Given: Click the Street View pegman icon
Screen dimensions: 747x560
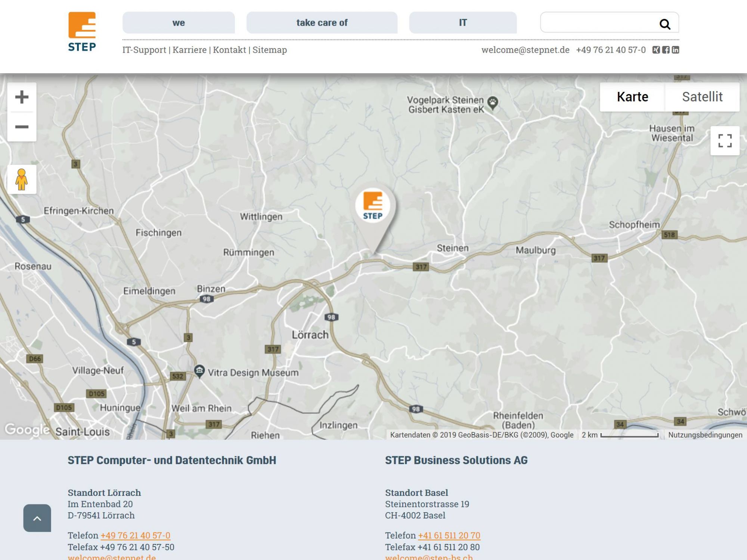Looking at the screenshot, I should pyautogui.click(x=22, y=180).
